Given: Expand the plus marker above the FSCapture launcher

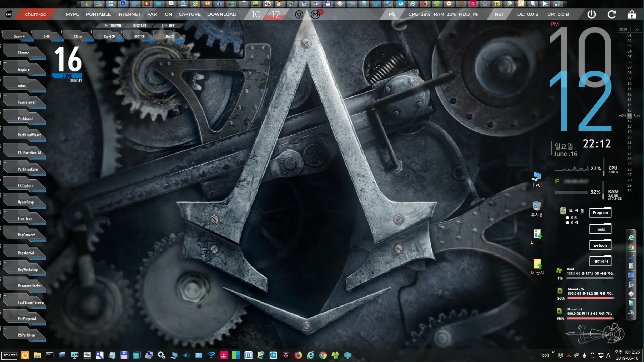Looking at the screenshot, I should tap(5, 179).
